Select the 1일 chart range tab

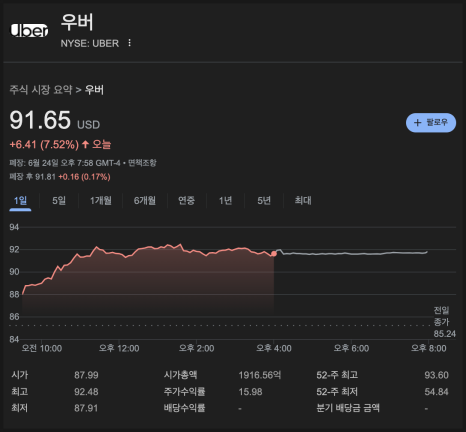[20, 200]
